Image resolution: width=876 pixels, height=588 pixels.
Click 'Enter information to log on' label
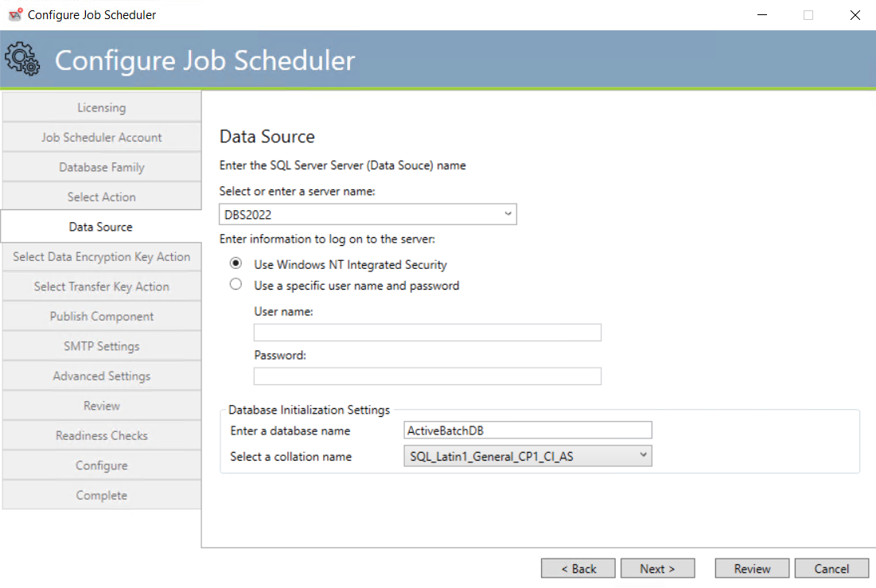click(327, 239)
